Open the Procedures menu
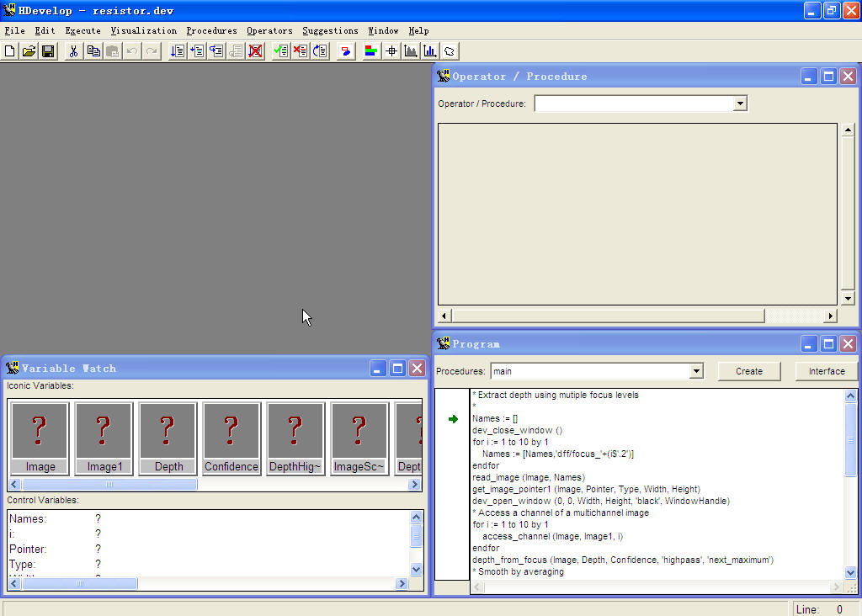 tap(211, 31)
